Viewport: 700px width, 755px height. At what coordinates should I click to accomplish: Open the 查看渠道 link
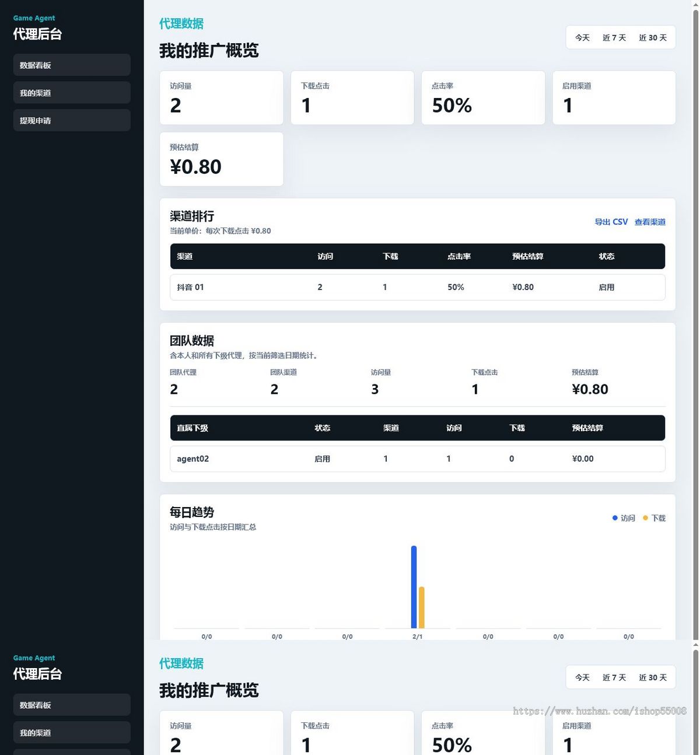coord(650,222)
